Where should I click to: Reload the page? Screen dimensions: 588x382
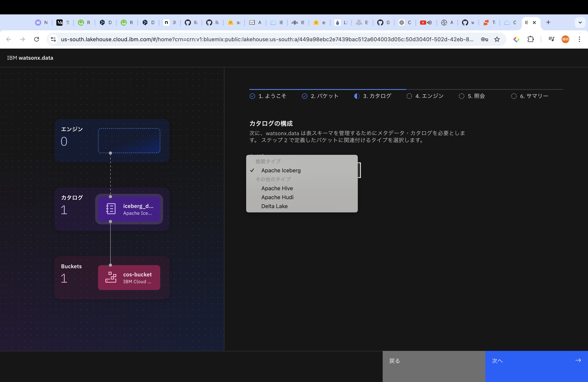pos(37,39)
